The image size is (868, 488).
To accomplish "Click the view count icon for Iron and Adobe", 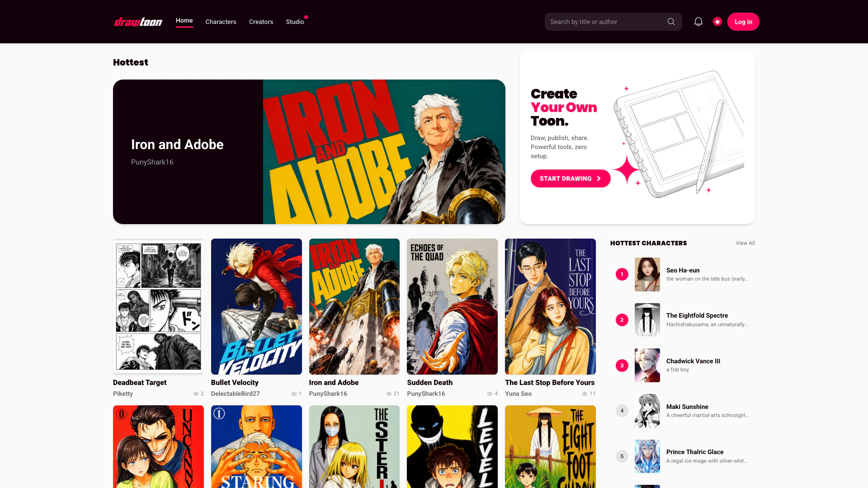I will click(x=389, y=394).
